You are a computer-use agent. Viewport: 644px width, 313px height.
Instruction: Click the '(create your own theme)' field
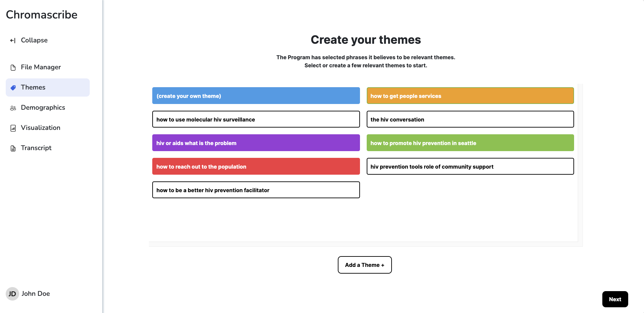coord(256,96)
